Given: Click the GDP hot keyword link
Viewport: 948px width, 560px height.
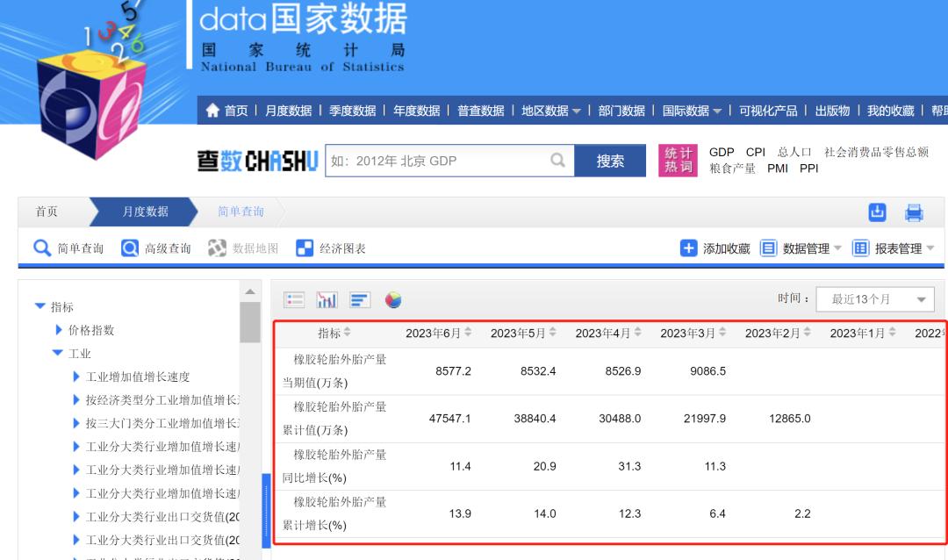Looking at the screenshot, I should [x=720, y=152].
